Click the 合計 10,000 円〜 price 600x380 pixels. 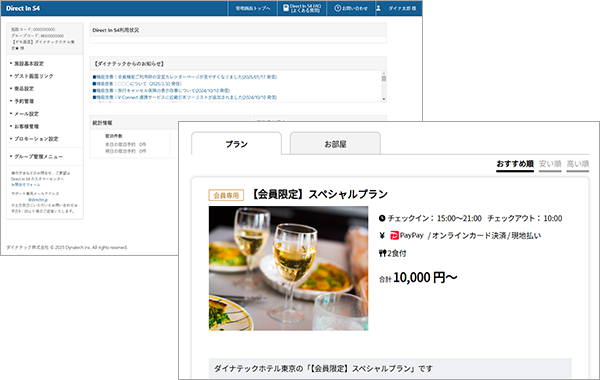tap(418, 278)
